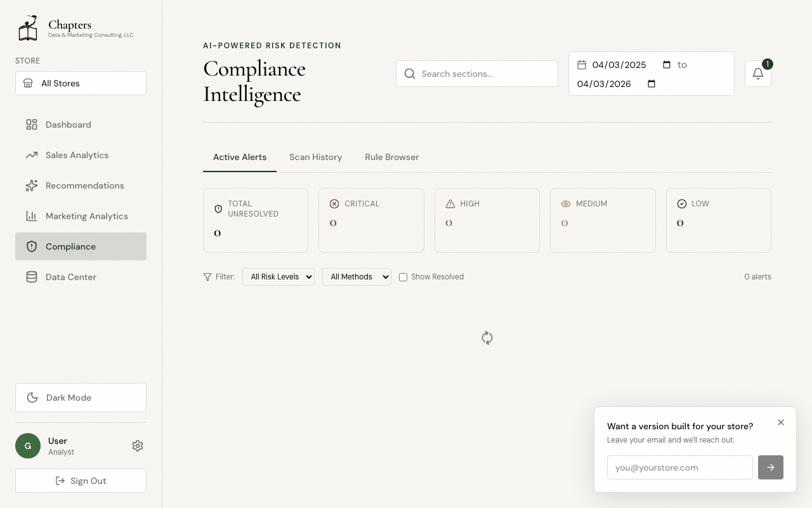The image size is (812, 508).
Task: Enable the Show Resolved checkbox
Action: pyautogui.click(x=403, y=277)
